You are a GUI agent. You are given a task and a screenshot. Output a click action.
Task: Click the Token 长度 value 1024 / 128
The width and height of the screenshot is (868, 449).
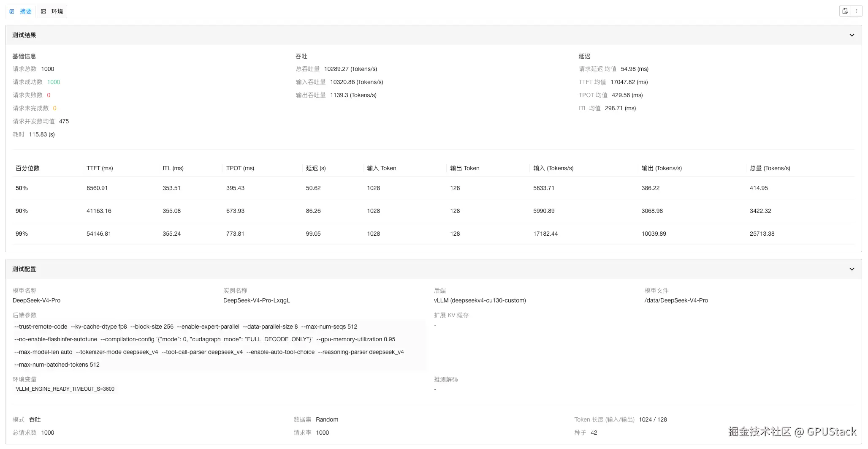pyautogui.click(x=653, y=419)
